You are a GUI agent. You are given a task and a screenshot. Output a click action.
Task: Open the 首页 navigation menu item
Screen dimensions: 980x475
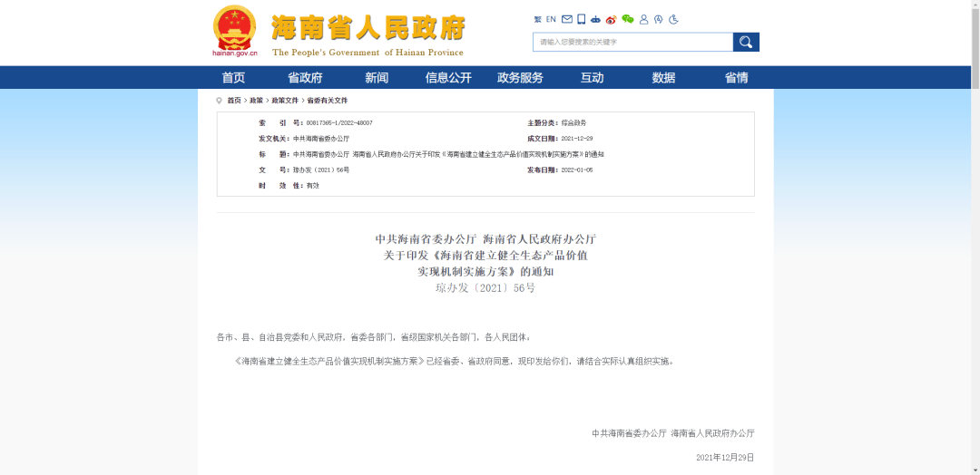tap(233, 78)
